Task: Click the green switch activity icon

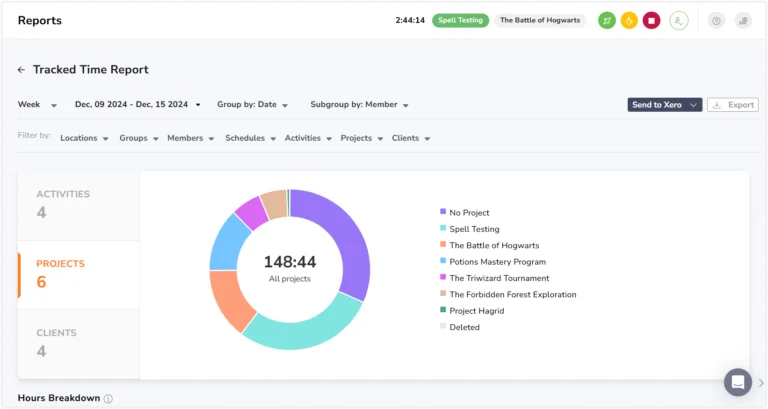Action: click(607, 21)
